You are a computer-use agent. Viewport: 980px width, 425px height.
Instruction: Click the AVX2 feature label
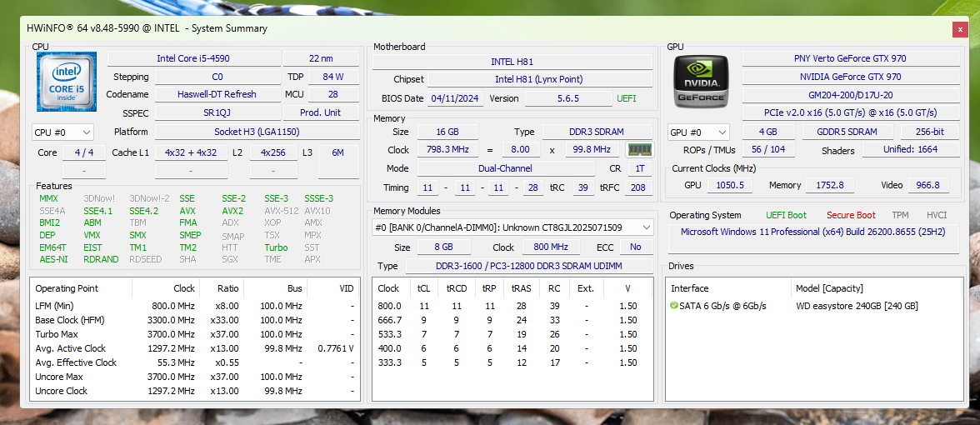[x=232, y=211]
